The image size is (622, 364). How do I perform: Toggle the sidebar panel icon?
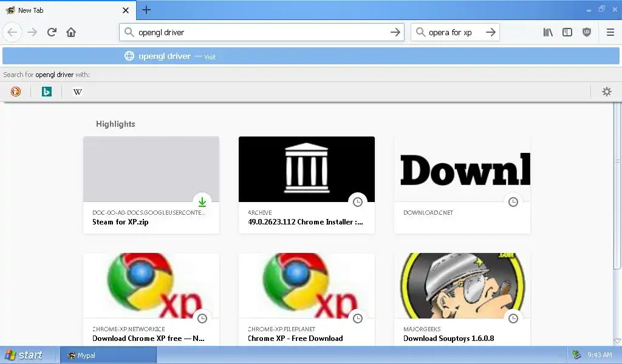(567, 32)
